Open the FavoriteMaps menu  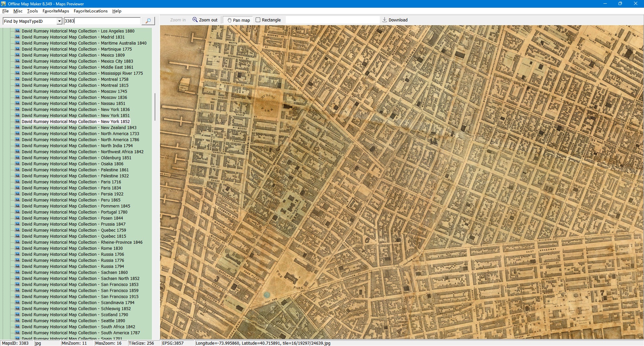56,11
